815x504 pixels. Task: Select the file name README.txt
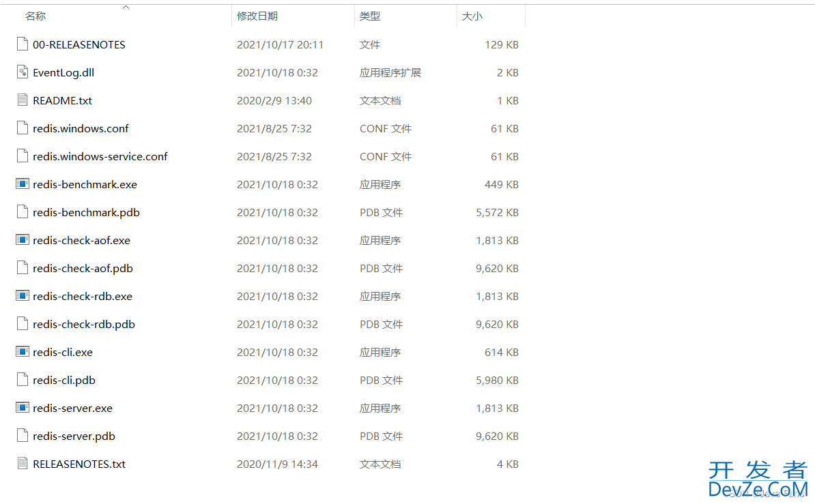[62, 101]
